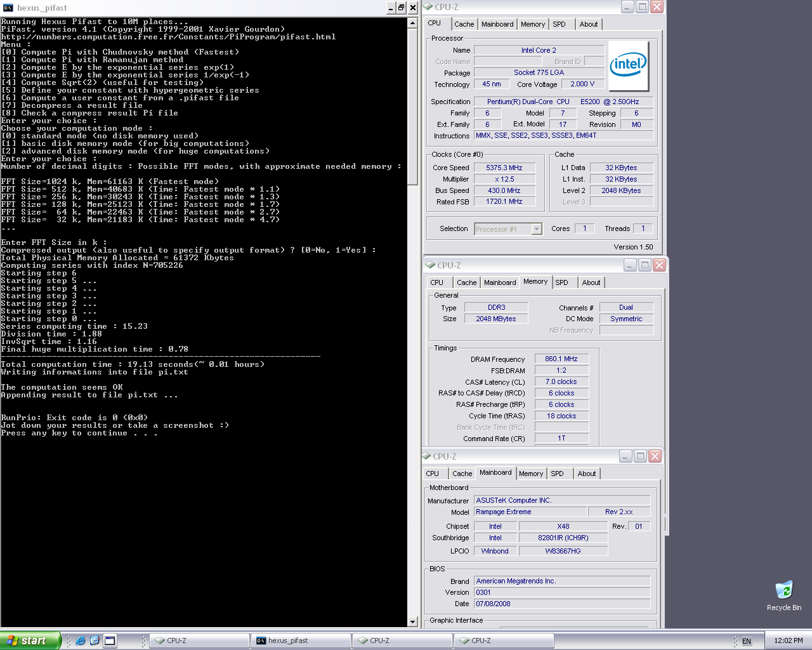The image size is (812, 650).
Task: Click the middle CPU-Z window title icon
Action: (431, 265)
